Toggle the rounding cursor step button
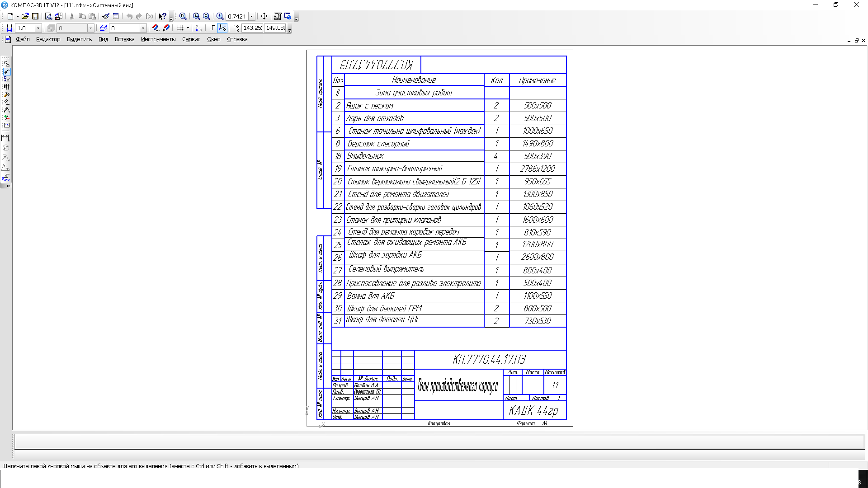The width and height of the screenshot is (868, 488). 222,28
